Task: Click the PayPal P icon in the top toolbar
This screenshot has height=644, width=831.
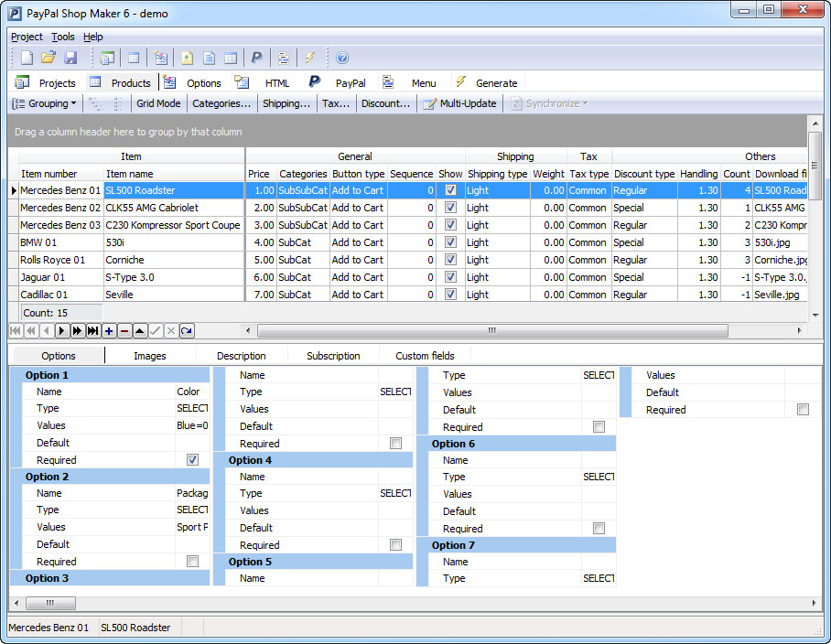Action: click(257, 58)
